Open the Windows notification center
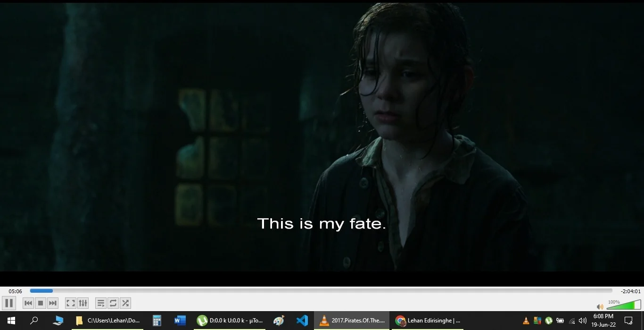This screenshot has width=644, height=330. (x=628, y=321)
